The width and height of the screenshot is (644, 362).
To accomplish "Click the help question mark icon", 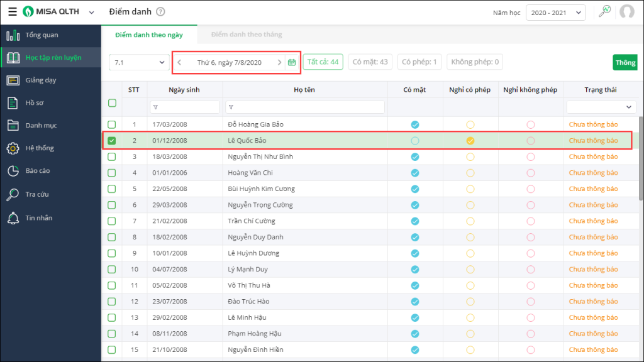I will point(160,12).
